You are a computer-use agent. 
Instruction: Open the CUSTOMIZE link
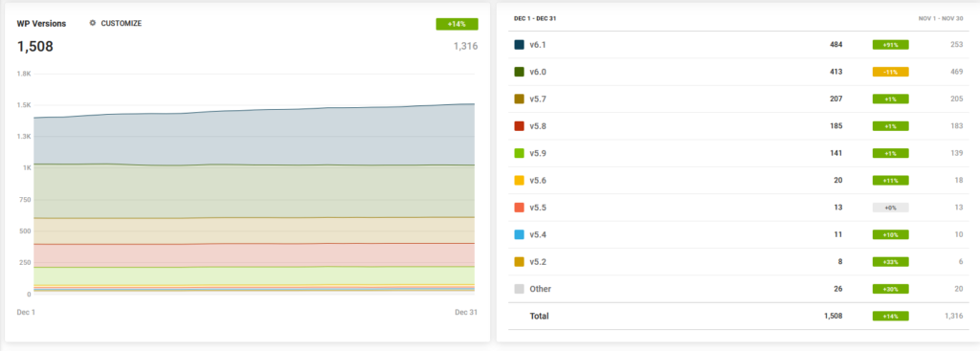(122, 23)
